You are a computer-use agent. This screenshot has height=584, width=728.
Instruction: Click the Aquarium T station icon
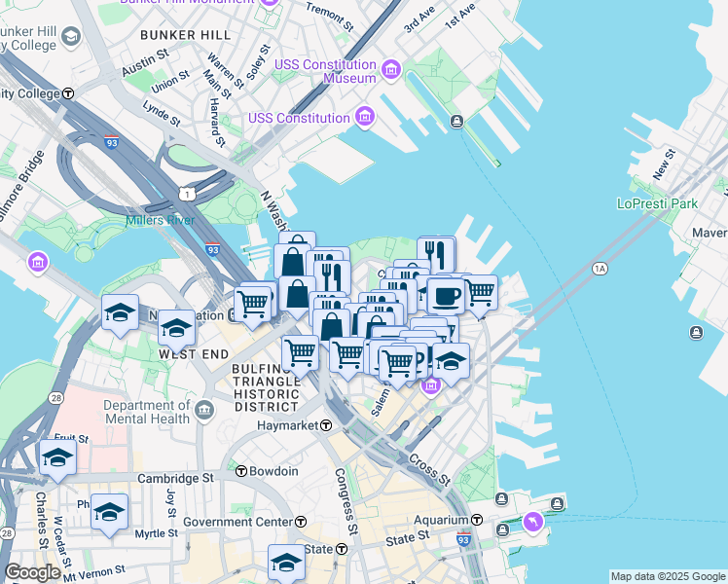477,520
